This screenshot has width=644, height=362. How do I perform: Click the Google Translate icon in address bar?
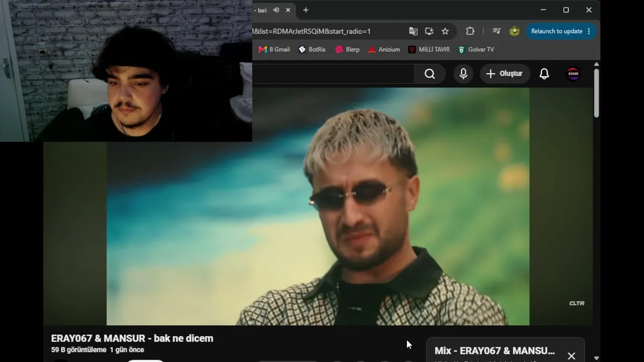coord(413,31)
